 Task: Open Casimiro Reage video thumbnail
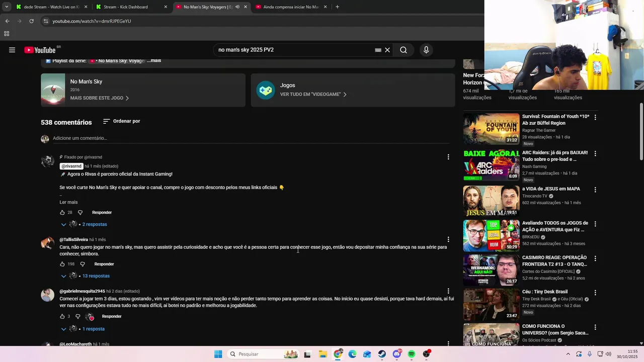pyautogui.click(x=491, y=270)
